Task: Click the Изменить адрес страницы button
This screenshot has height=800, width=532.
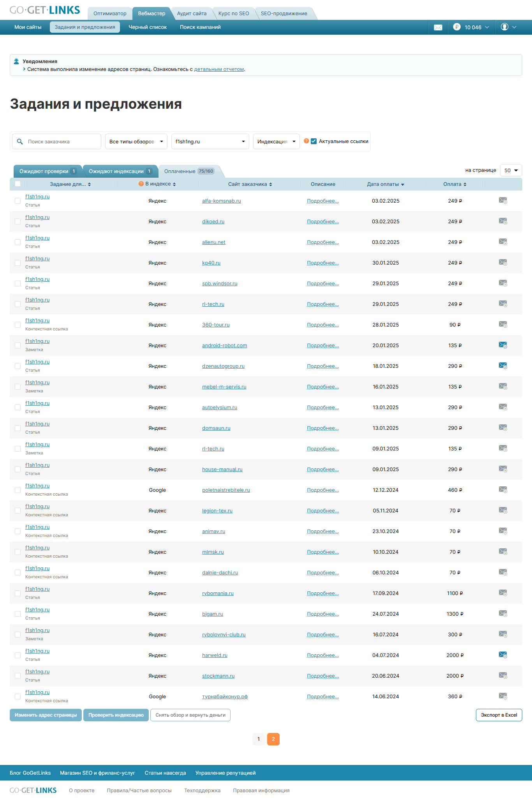Action: [46, 715]
